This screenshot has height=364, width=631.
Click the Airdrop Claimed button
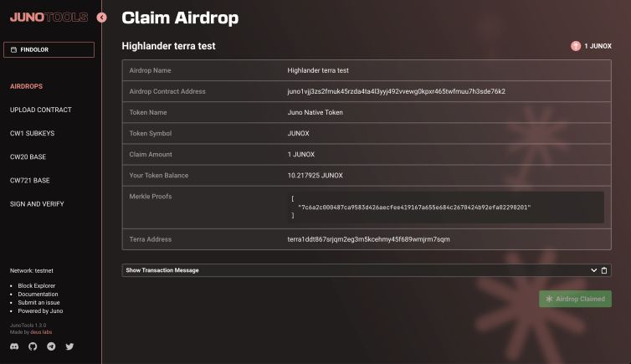pos(575,299)
